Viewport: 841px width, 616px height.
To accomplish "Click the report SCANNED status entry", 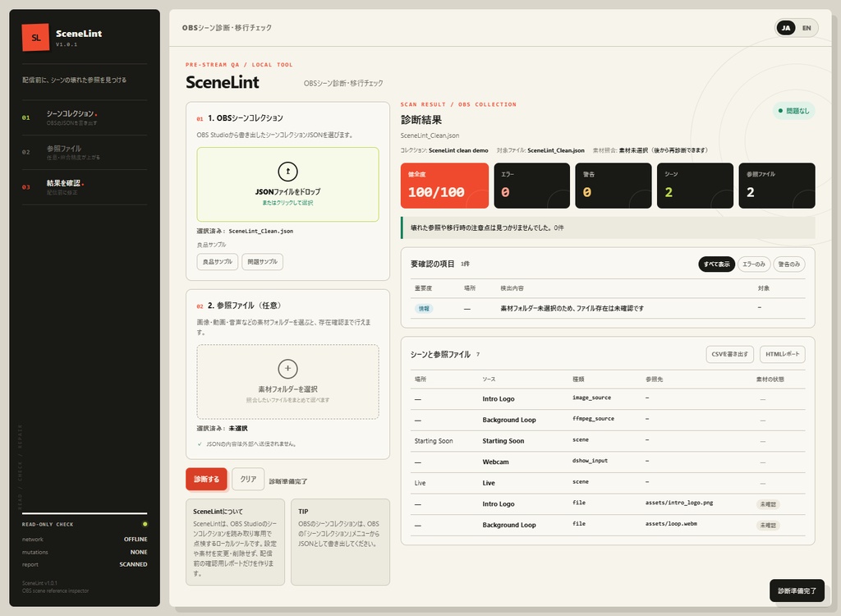I will coord(85,564).
